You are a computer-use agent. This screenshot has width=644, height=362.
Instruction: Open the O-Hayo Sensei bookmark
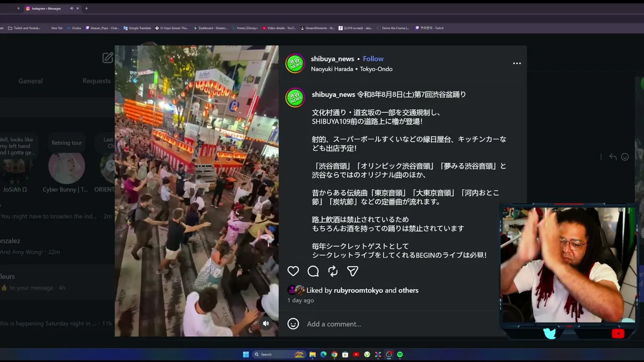coord(172,28)
